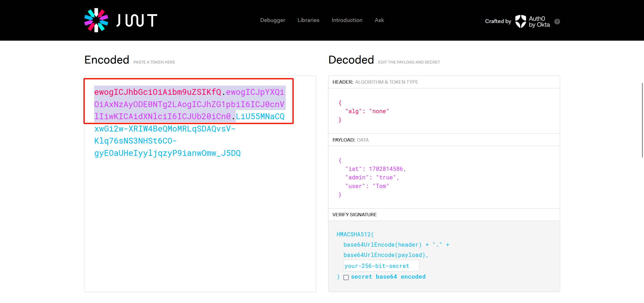This screenshot has width=644, height=303.
Task: Click the alg none header JSON editor
Action: click(x=367, y=111)
